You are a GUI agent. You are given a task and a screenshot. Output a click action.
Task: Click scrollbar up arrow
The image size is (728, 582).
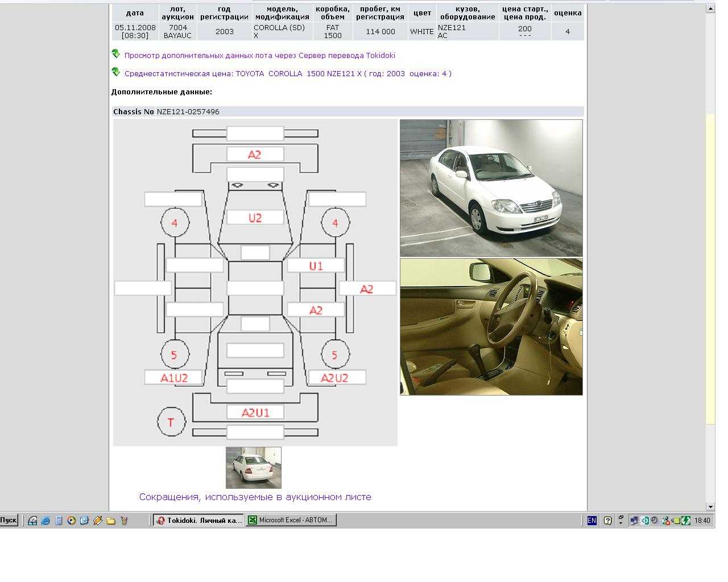[710, 8]
